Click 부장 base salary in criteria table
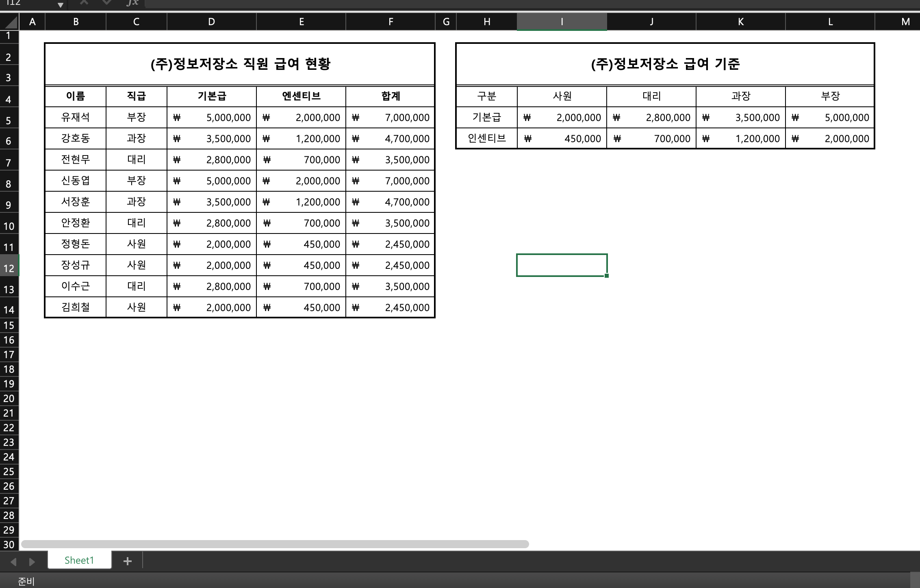 (830, 118)
